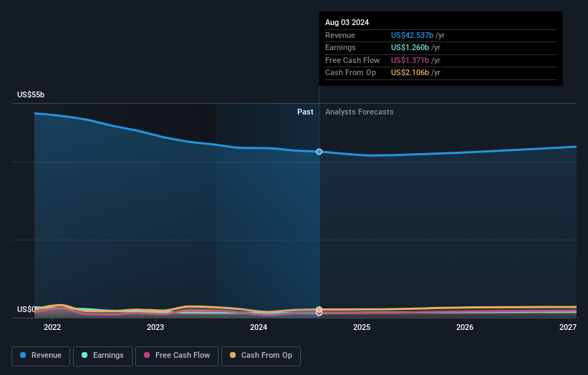The image size is (588, 375).
Task: Click the Past label
Action: point(305,112)
